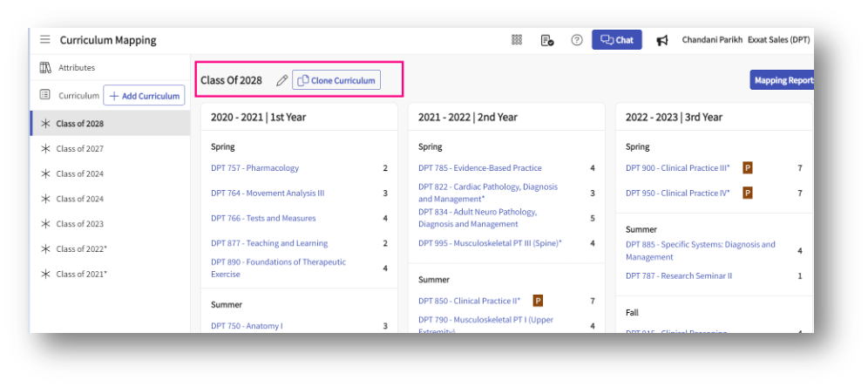Open DPT 785 - Evidence-Based Practice link
Image resolution: width=868 pixels, height=387 pixels.
coord(479,168)
